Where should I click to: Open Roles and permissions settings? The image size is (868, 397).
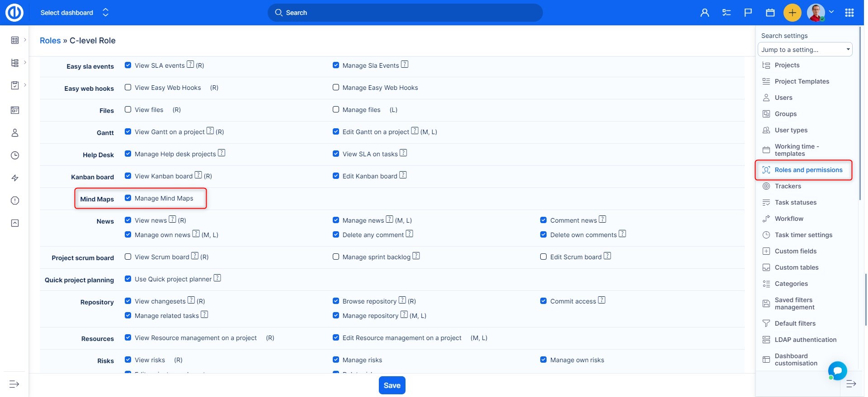pos(808,170)
